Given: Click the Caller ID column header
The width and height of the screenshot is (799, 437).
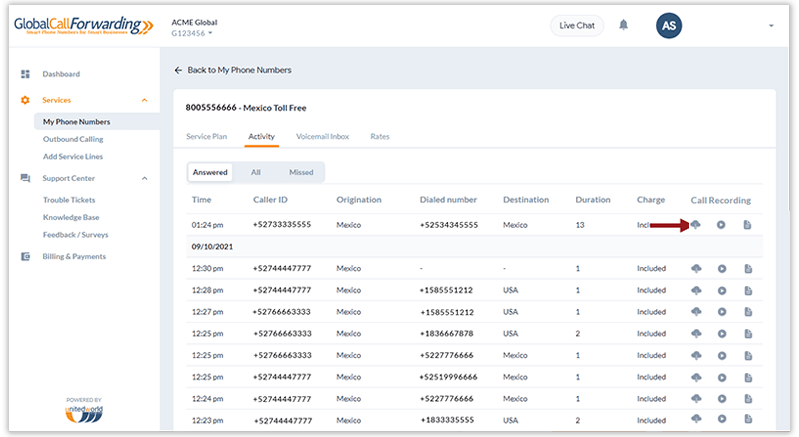Looking at the screenshot, I should pyautogui.click(x=270, y=200).
